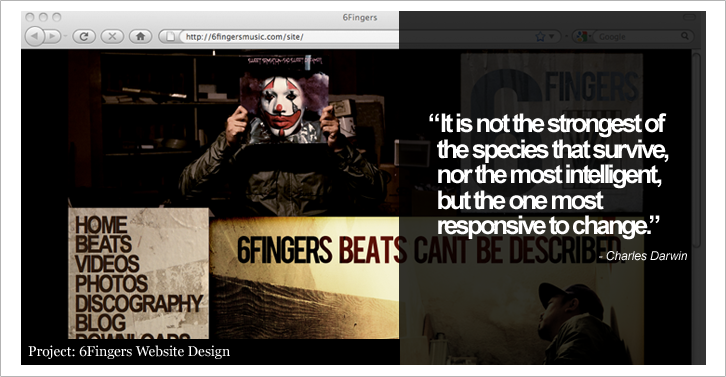Open the BLOG link in site menu
This screenshot has width=726, height=377.
point(100,323)
